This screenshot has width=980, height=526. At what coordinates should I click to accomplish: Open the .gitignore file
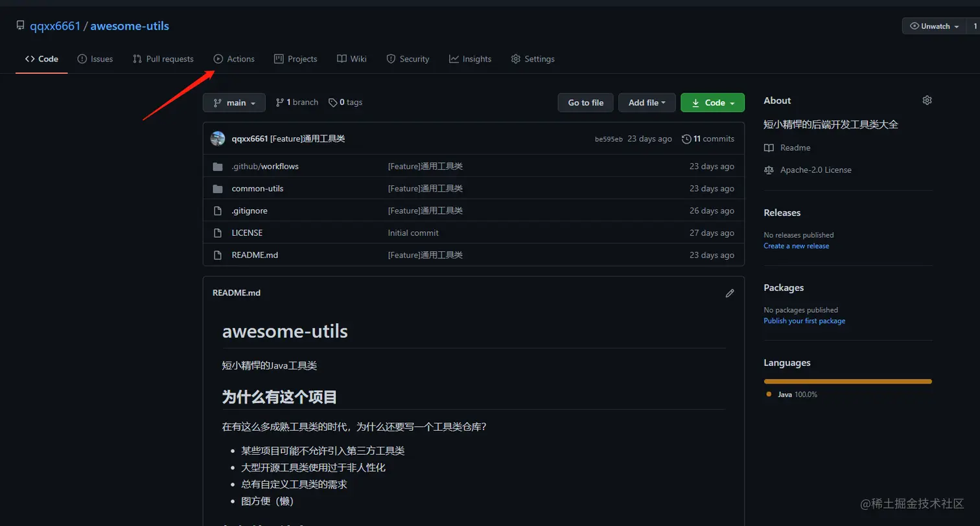(x=250, y=211)
